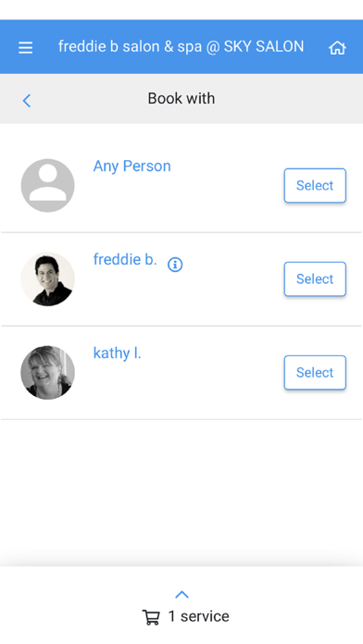Tap the kathy l. list row
The image size is (363, 644).
point(181,373)
